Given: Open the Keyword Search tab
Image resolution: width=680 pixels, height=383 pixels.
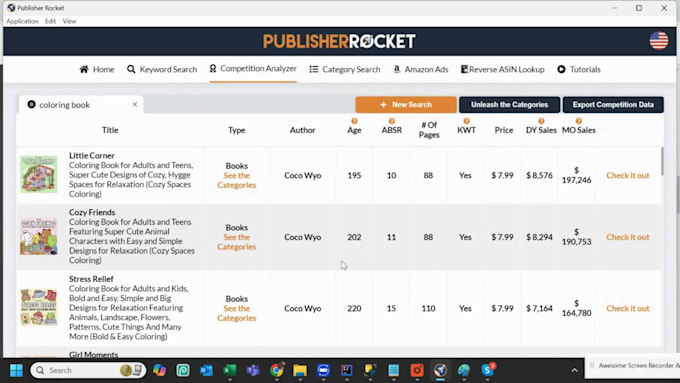Looking at the screenshot, I should click(x=162, y=69).
